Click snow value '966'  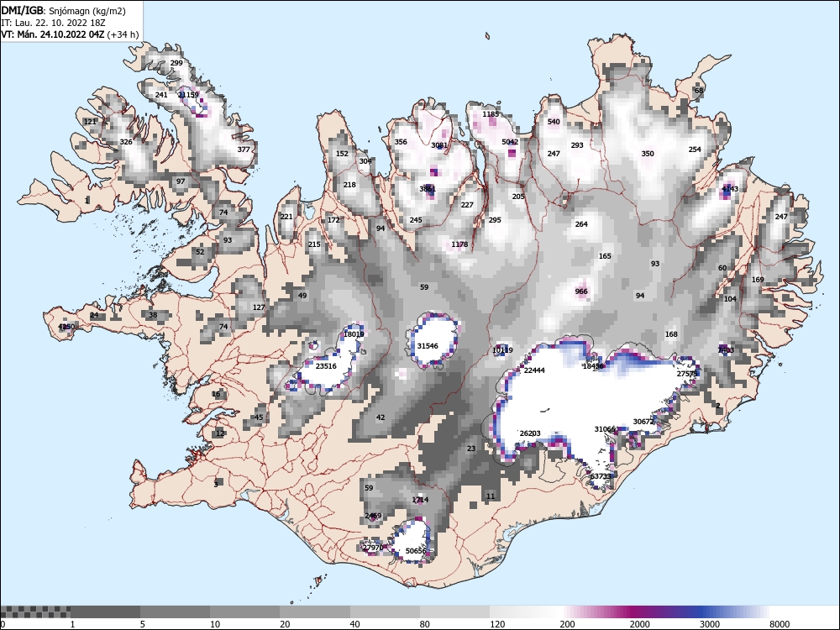[581, 292]
